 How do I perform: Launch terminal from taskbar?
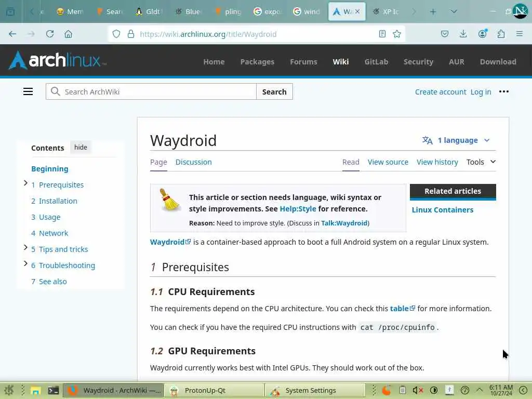point(54,391)
